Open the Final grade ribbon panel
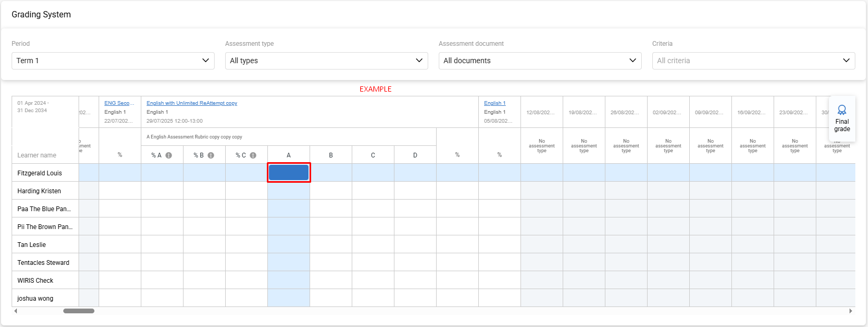The width and height of the screenshot is (868, 327). pyautogui.click(x=842, y=118)
